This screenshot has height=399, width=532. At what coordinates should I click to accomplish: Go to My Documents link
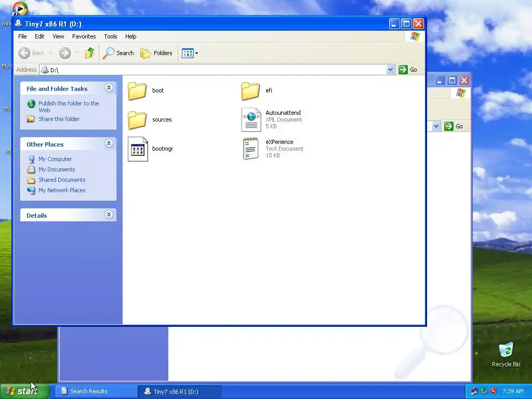[x=57, y=169]
